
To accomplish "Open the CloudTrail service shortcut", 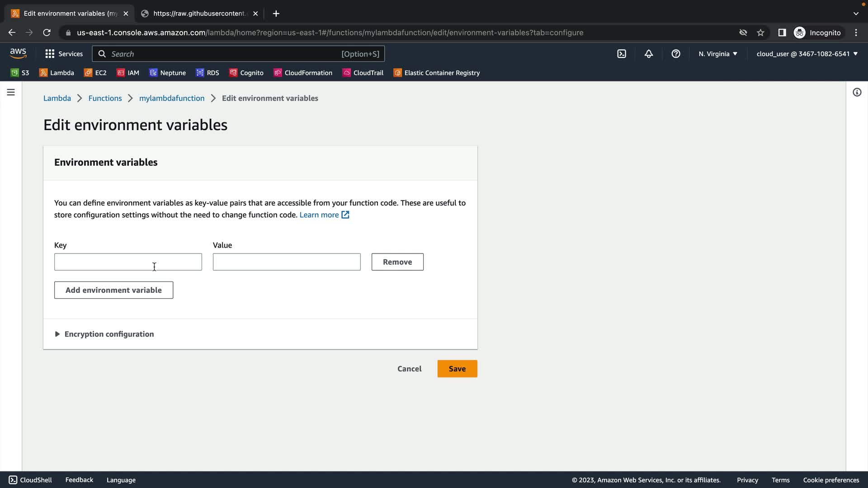I will click(363, 73).
